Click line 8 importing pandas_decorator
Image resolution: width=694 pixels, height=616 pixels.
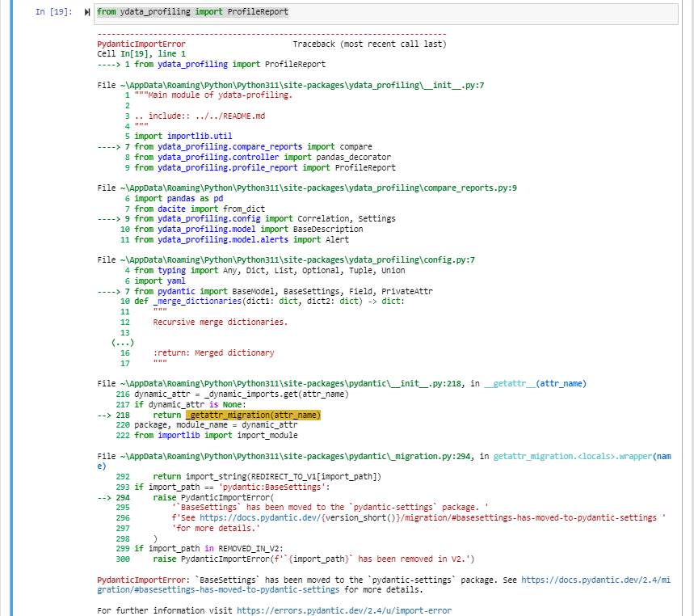[263, 157]
